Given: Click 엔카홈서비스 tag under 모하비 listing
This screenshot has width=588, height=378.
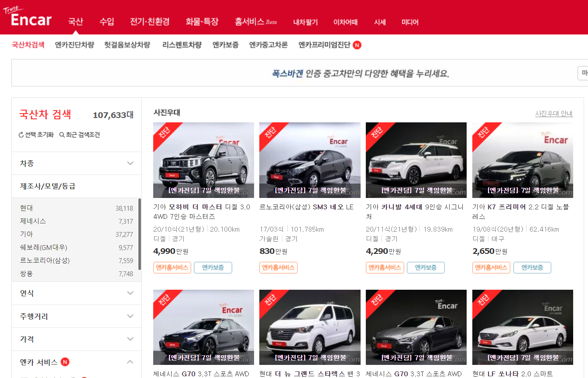Looking at the screenshot, I should tap(172, 267).
